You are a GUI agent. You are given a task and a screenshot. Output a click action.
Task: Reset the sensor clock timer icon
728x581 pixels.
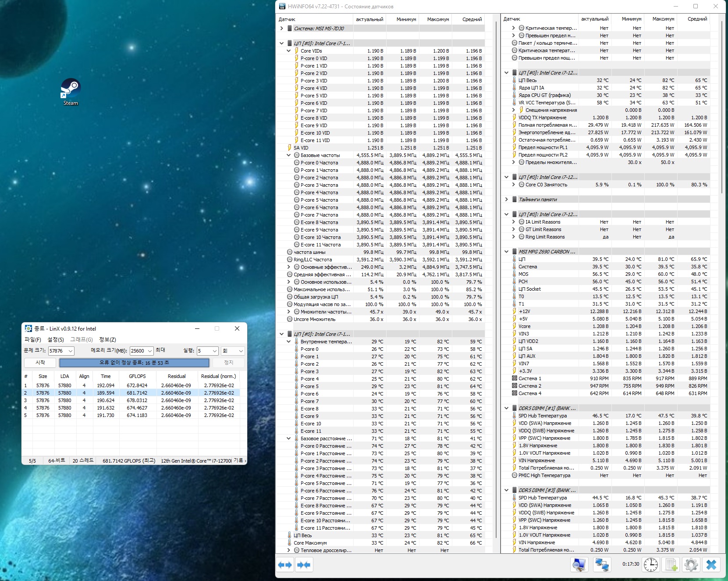coord(651,565)
